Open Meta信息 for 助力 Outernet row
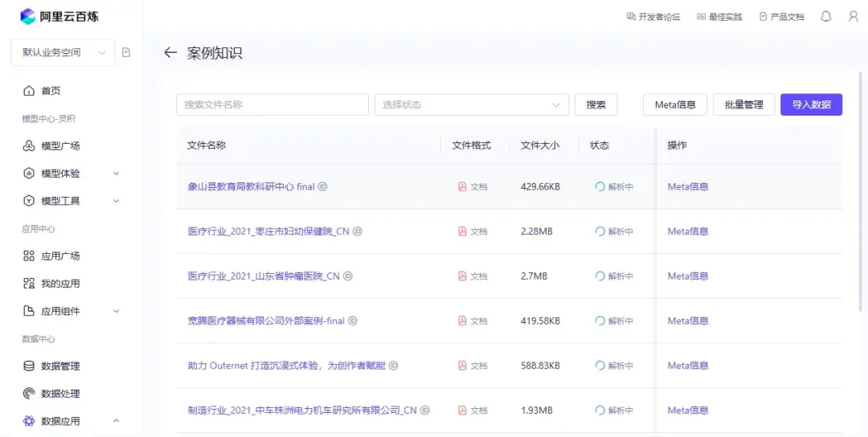Viewport: 868px width, 437px height. [688, 366]
